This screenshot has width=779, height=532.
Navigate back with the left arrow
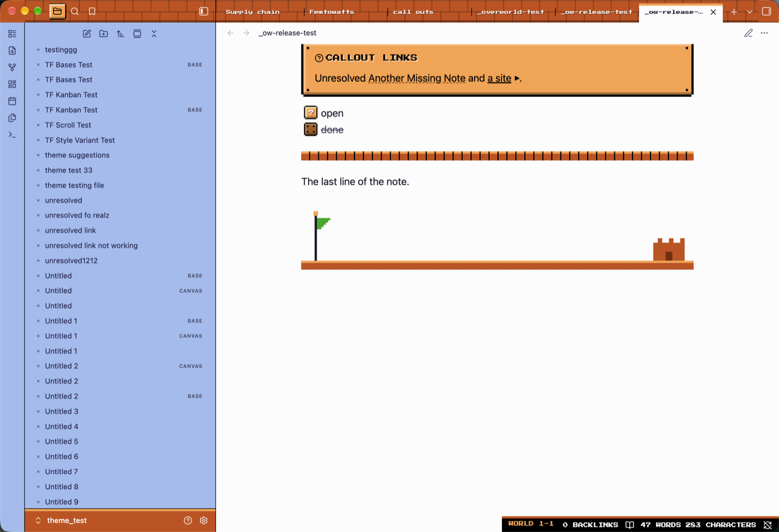(x=230, y=33)
